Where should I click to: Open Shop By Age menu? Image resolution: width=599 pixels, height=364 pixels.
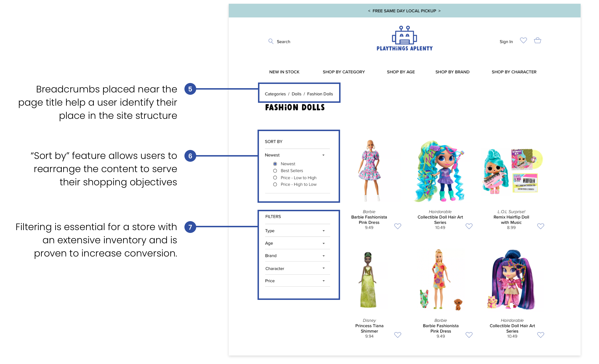point(401,72)
